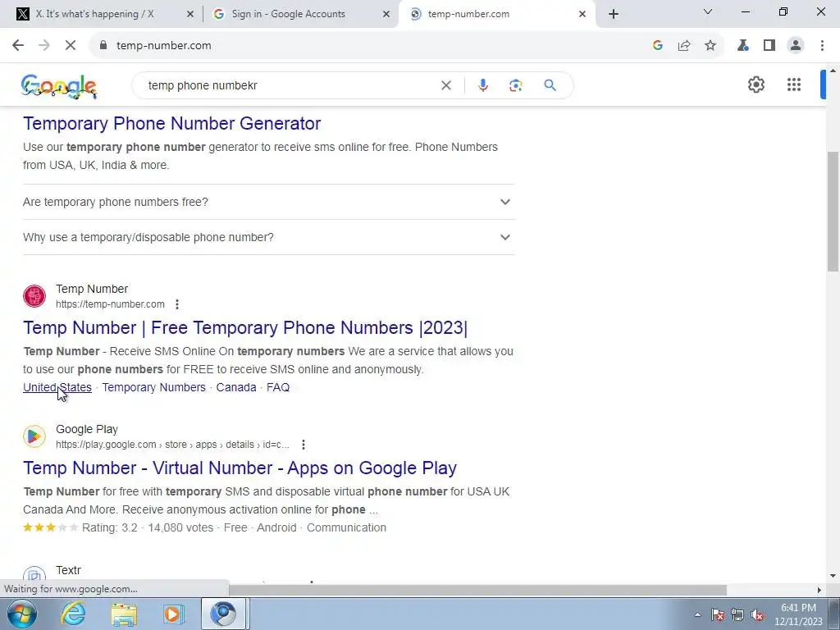Open the Chrome profile avatar
Viewport: 840px width, 630px height.
click(x=796, y=46)
